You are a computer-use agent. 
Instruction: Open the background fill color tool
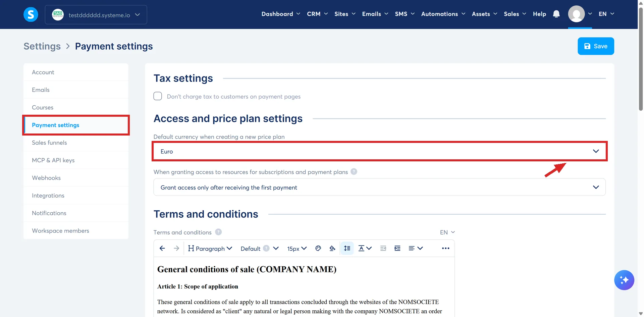[x=332, y=248]
